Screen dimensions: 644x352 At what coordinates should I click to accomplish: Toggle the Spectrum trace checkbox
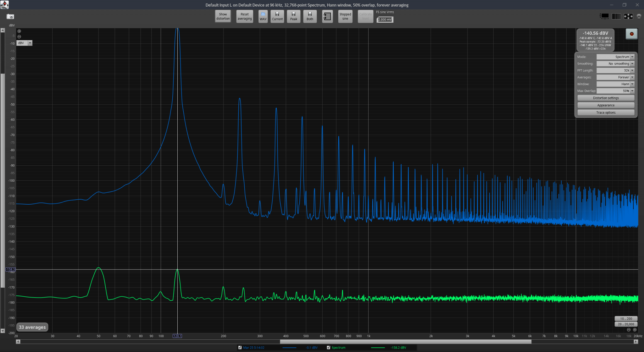(329, 348)
